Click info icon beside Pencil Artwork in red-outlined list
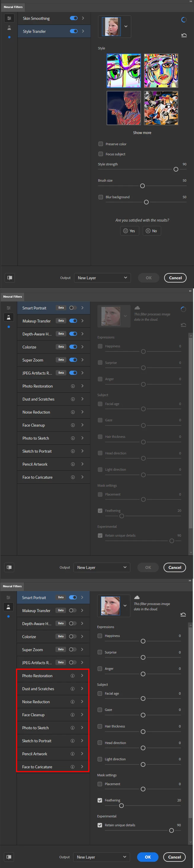 [x=72, y=754]
